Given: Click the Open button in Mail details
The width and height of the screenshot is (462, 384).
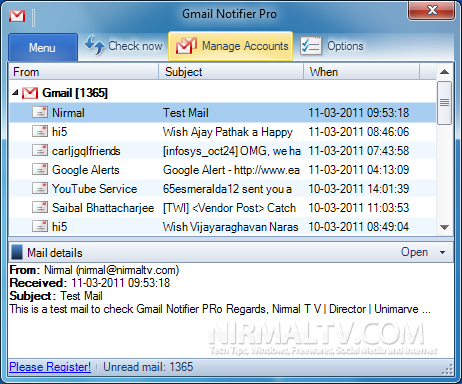Looking at the screenshot, I should 414,252.
